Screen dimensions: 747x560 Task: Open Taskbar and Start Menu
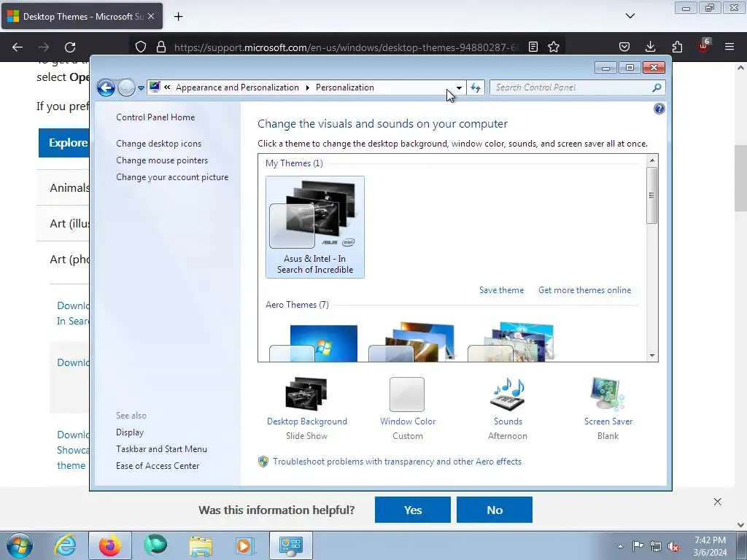161,449
